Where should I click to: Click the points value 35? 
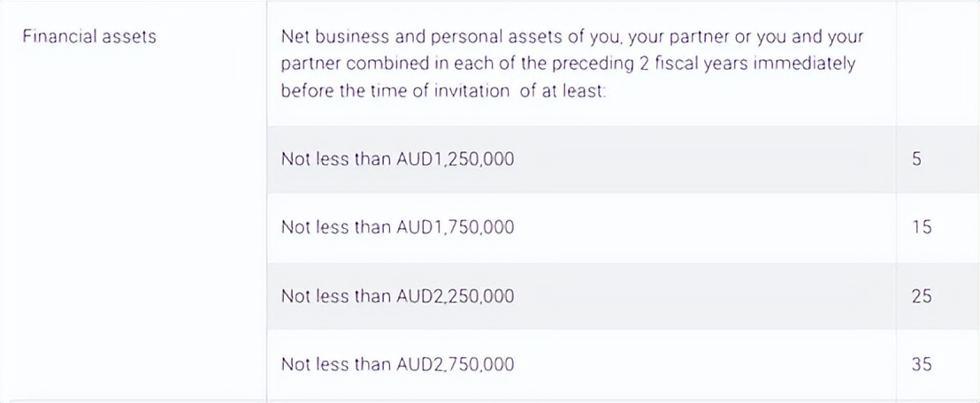921,364
